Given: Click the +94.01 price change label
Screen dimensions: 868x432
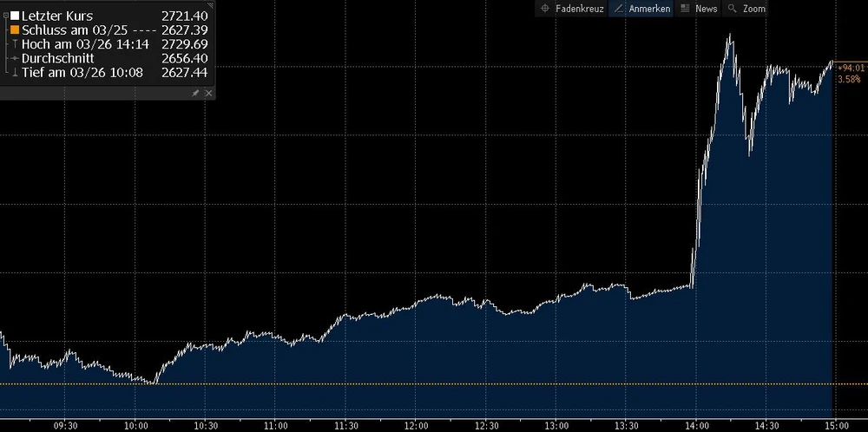Looking at the screenshot, I should coord(850,68).
